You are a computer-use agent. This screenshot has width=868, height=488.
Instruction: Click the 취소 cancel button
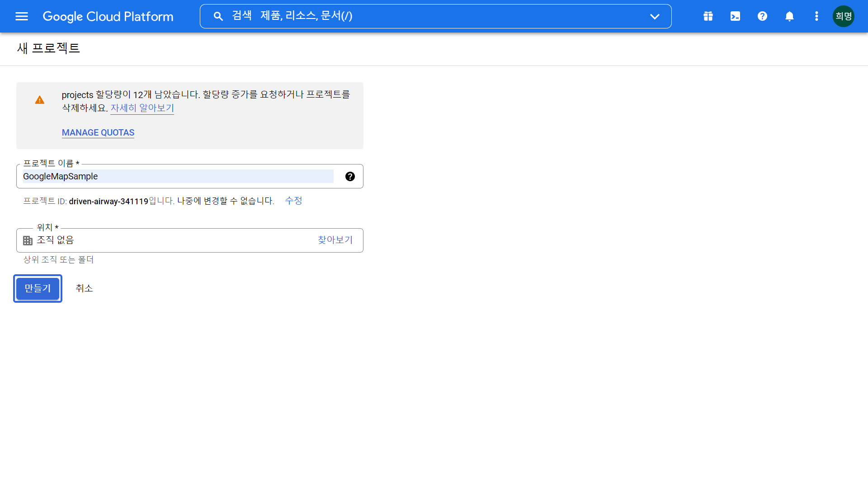point(84,288)
